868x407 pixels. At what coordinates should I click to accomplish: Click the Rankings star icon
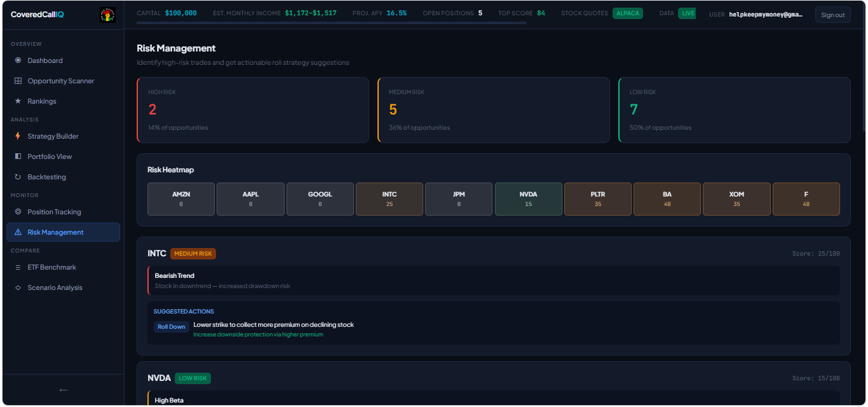click(x=18, y=101)
